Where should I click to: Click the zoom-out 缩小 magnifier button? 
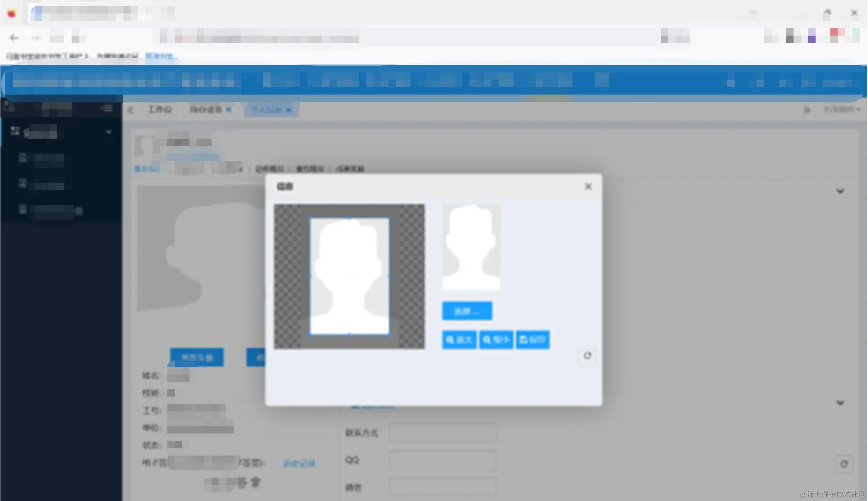coord(496,340)
